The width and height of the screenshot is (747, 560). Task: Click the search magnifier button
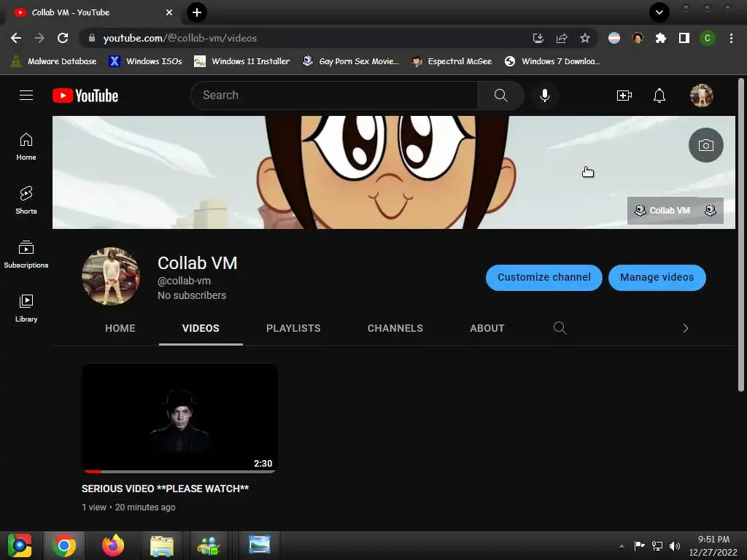(x=500, y=96)
